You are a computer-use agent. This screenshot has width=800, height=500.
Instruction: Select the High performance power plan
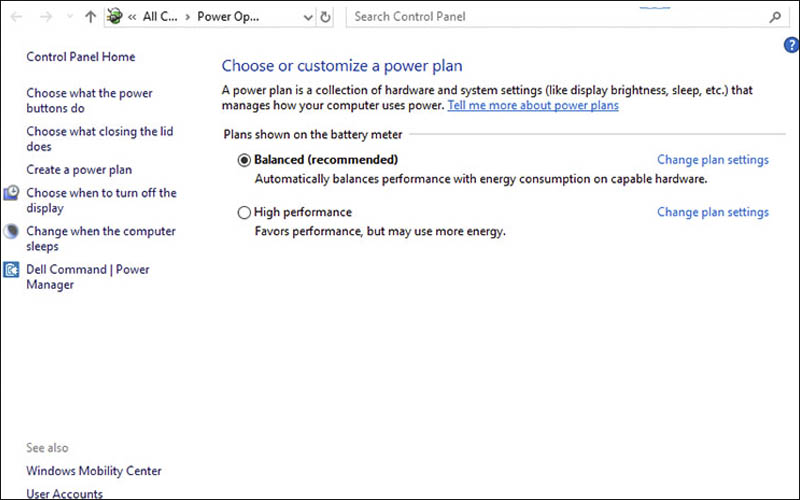[x=245, y=213]
